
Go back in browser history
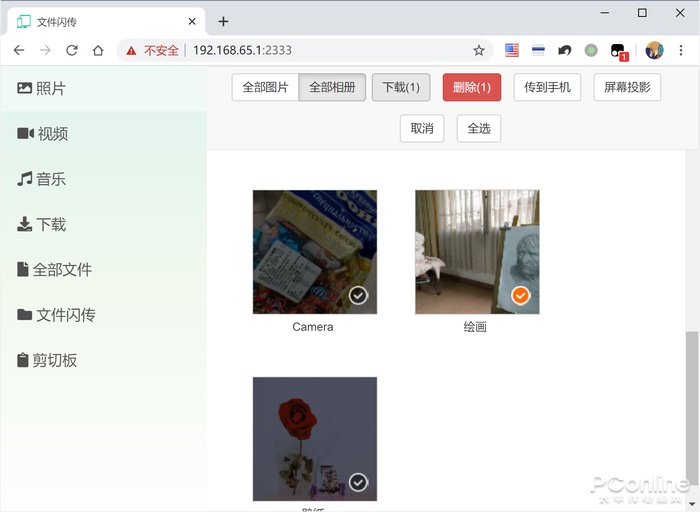[x=19, y=50]
